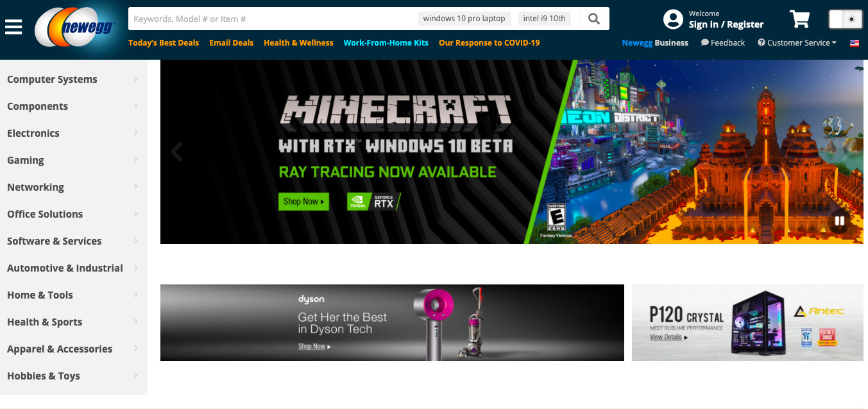Open the Customer Service dropdown

[797, 42]
